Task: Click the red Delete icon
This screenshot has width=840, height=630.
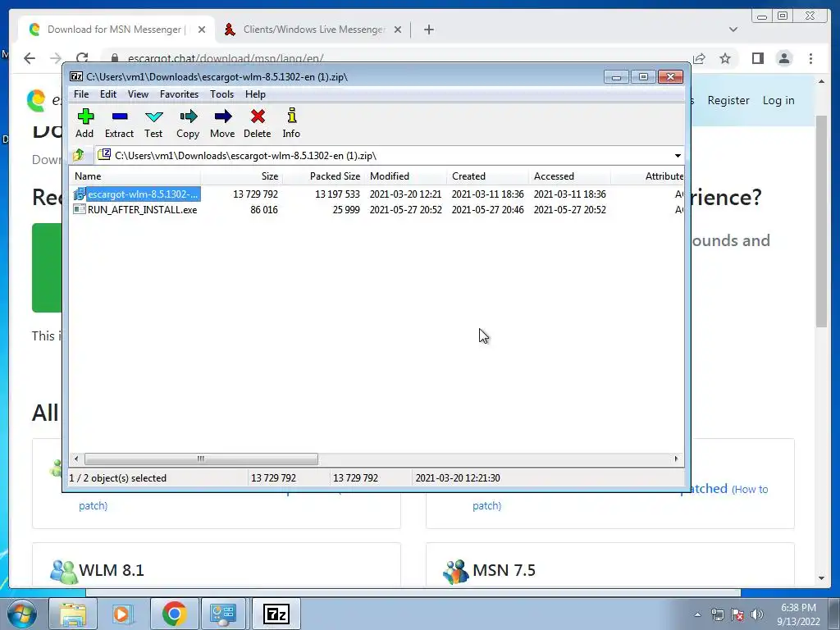Action: (x=257, y=123)
